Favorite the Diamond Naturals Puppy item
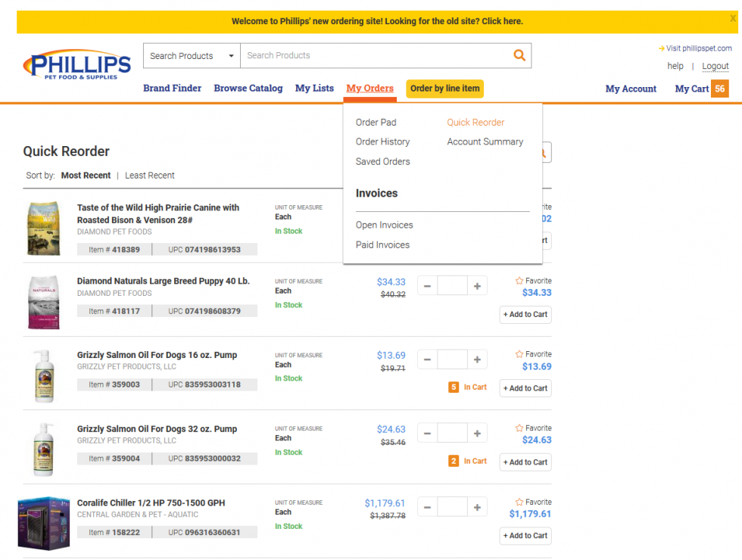This screenshot has width=742, height=560. [x=533, y=281]
